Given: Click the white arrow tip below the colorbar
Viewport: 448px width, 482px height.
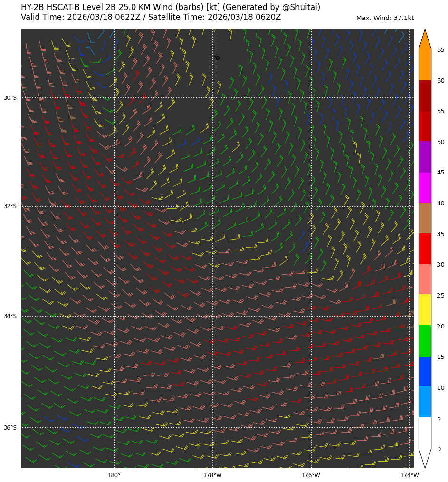Looking at the screenshot, I should coord(425,457).
